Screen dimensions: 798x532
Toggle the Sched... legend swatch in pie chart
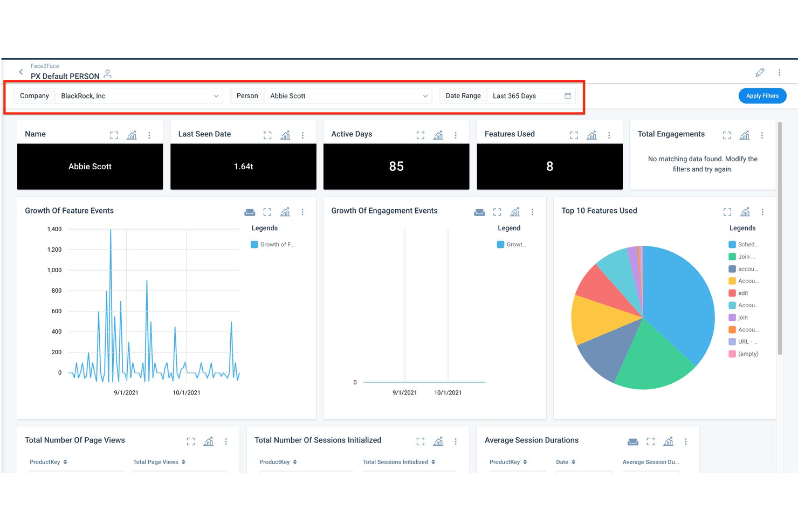pos(732,245)
